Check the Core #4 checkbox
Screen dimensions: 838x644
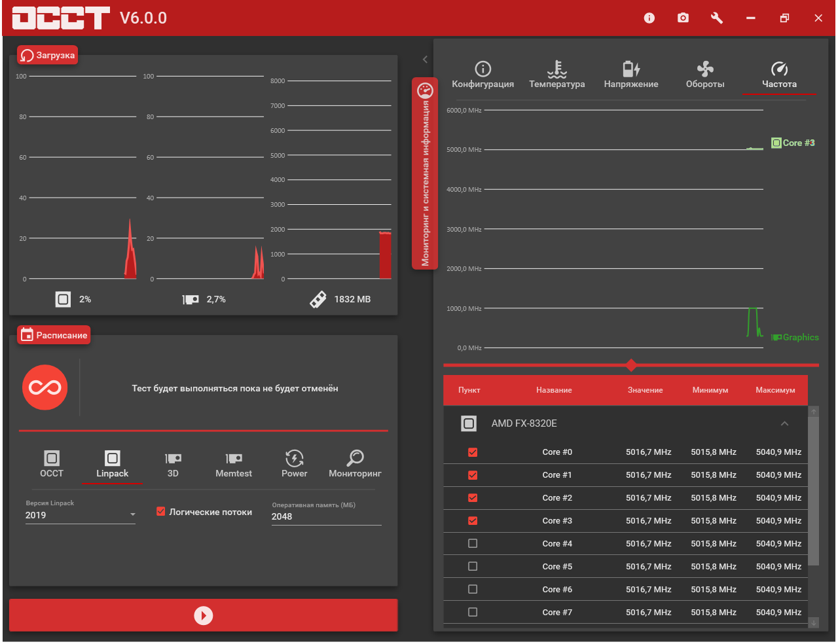point(473,543)
